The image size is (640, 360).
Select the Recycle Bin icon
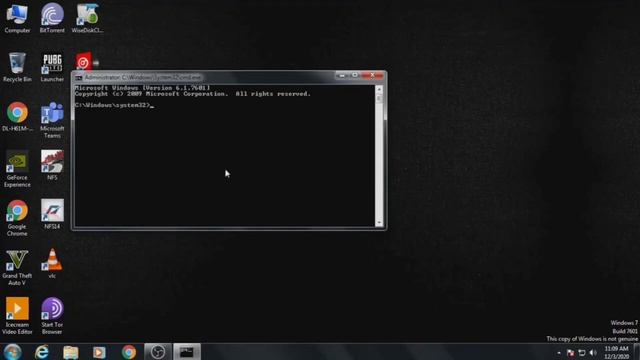tap(17, 67)
